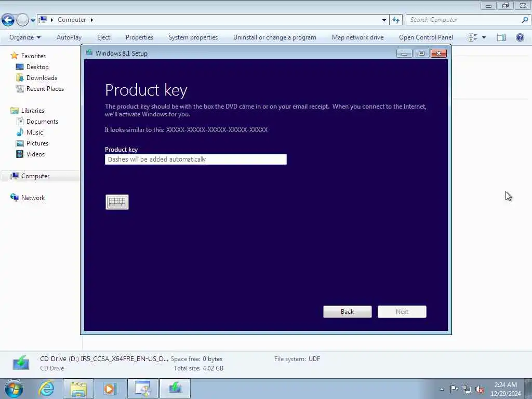Open the on-screen keyboard icon in Setup

pyautogui.click(x=117, y=202)
